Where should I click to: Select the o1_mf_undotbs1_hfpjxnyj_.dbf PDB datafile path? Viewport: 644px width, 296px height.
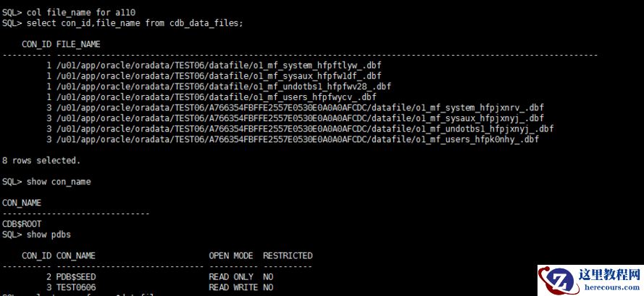pyautogui.click(x=304, y=128)
